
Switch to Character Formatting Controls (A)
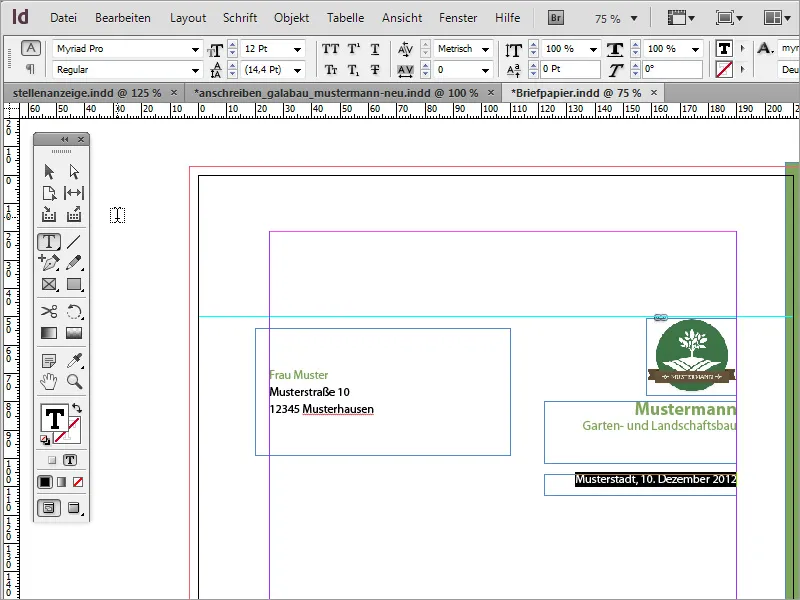pyautogui.click(x=31, y=48)
